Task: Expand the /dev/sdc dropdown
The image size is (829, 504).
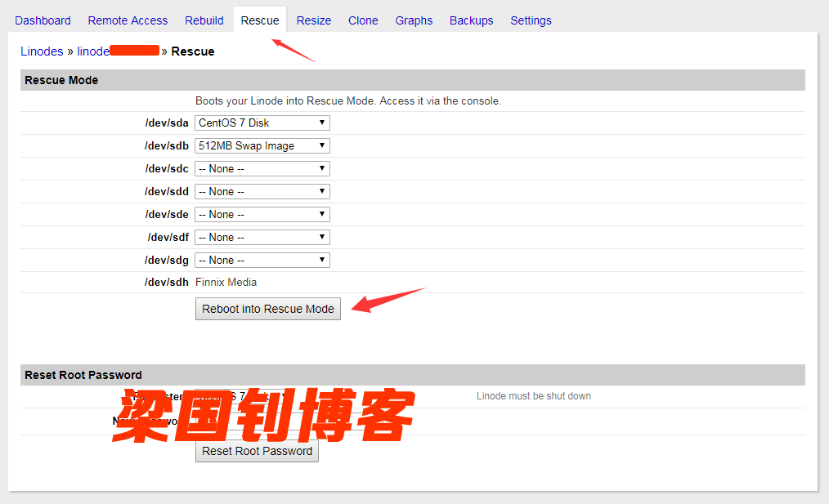Action: pyautogui.click(x=262, y=168)
